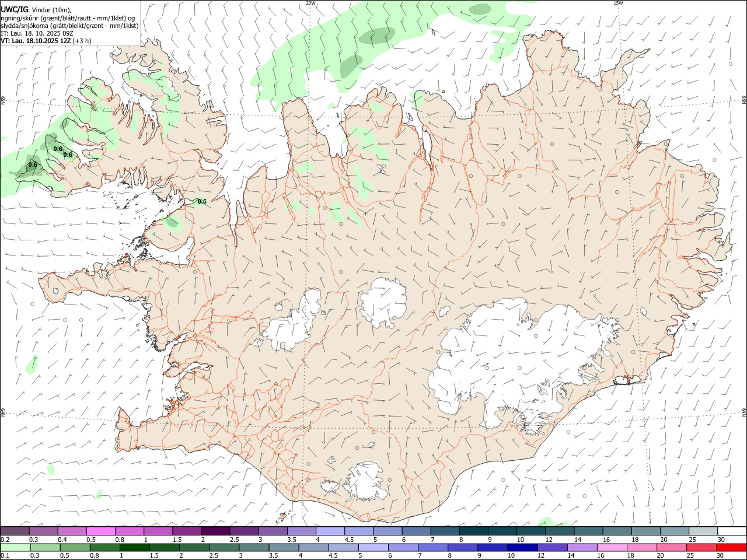Click the bold UWC/IG title text
The height and width of the screenshot is (560, 747).
[14, 9]
